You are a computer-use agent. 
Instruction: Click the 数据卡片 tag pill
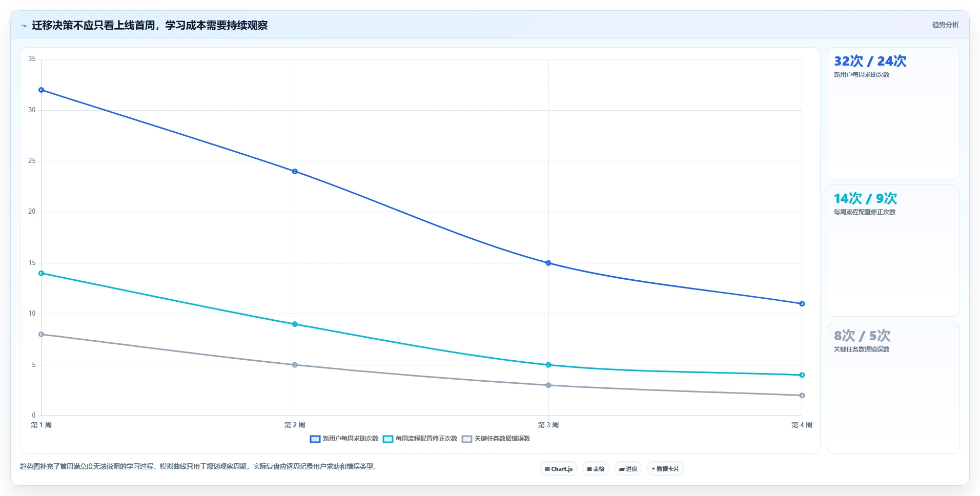point(665,469)
